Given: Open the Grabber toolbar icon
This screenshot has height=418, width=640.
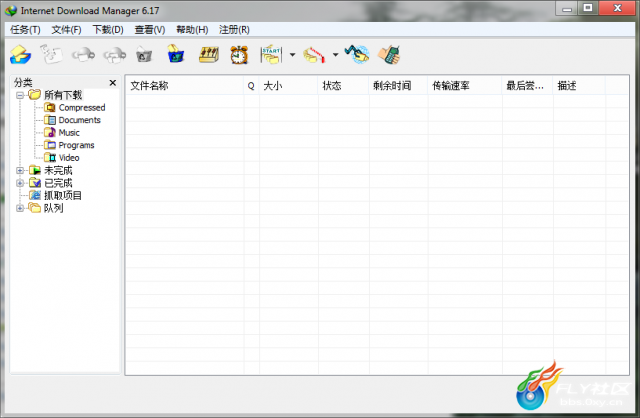Looking at the screenshot, I should [x=357, y=54].
